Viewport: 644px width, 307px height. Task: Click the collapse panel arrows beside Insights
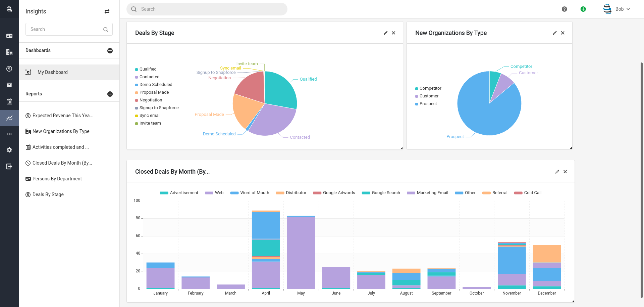pyautogui.click(x=107, y=11)
